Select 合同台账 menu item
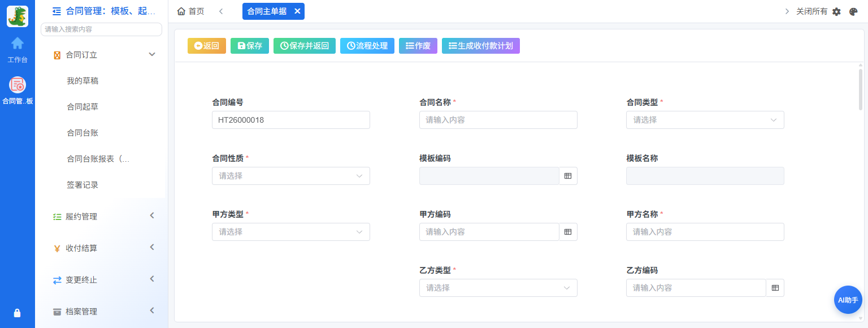 83,133
